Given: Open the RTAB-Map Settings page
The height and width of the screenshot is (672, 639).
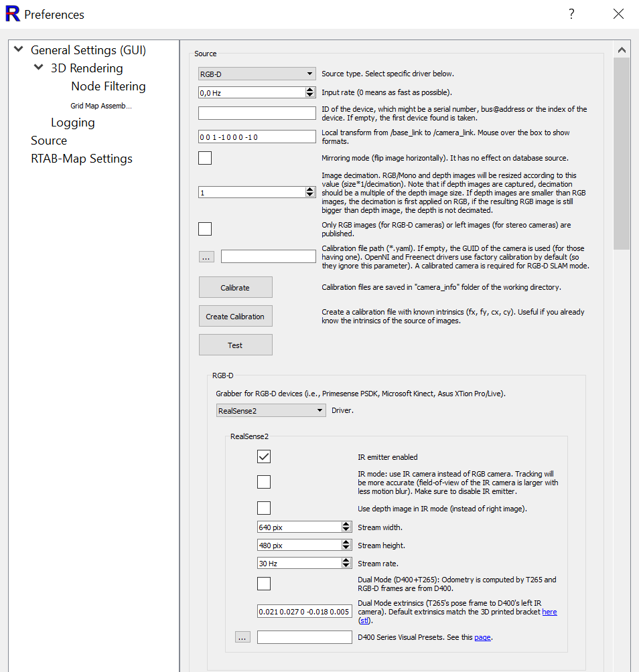Looking at the screenshot, I should (82, 159).
